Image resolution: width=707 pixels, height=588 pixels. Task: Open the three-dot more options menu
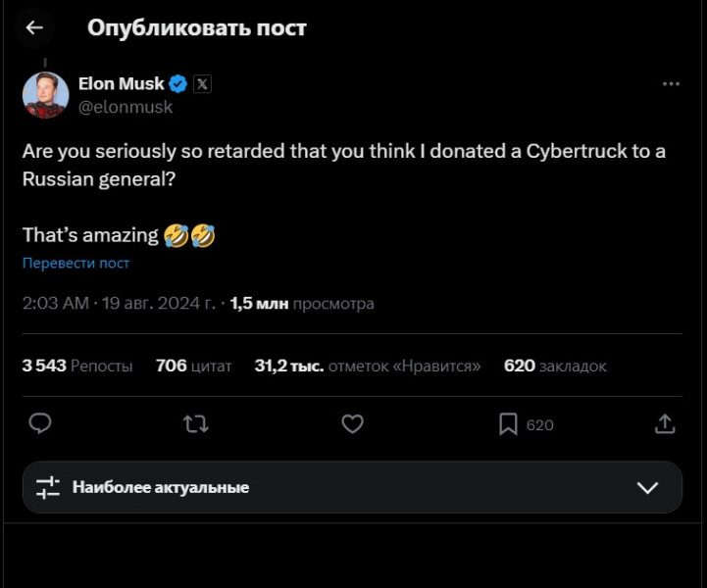tap(671, 84)
